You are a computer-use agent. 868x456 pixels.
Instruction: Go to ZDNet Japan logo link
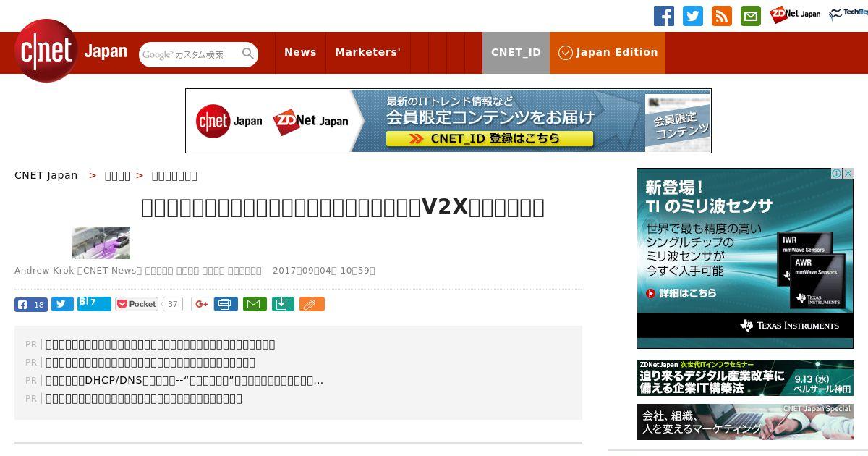795,14
